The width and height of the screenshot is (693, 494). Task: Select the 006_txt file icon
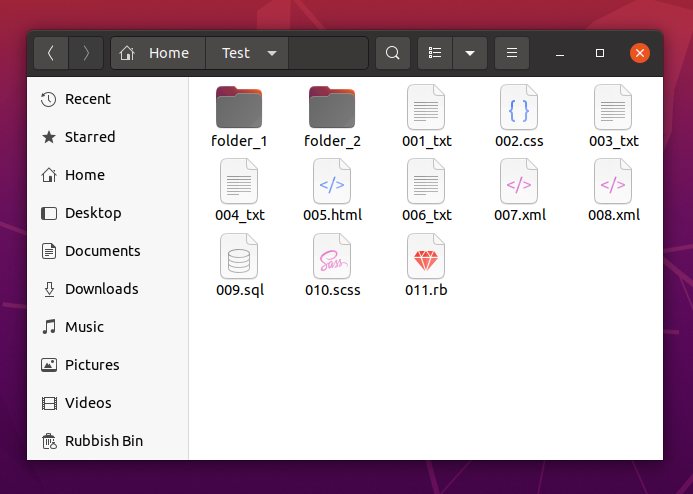pos(426,181)
